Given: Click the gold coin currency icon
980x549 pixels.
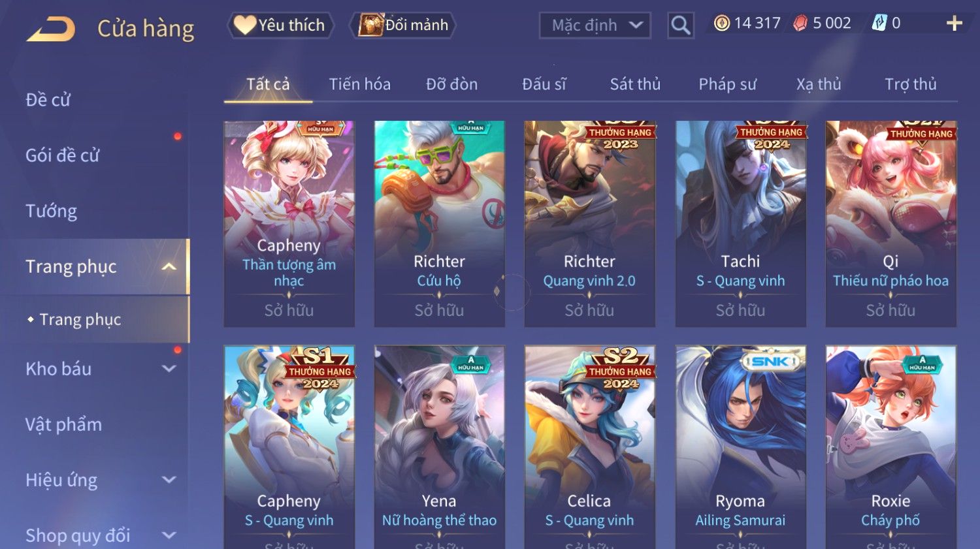Looking at the screenshot, I should point(721,24).
